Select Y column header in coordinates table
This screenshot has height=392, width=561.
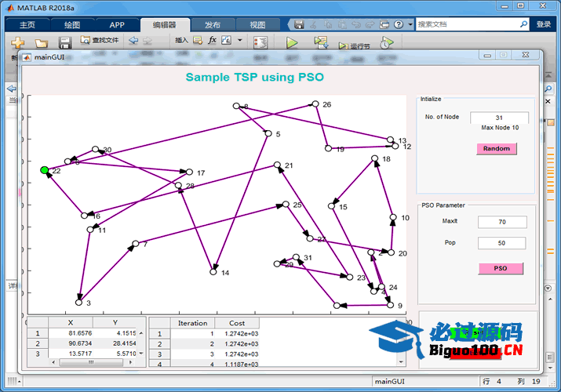click(115, 323)
